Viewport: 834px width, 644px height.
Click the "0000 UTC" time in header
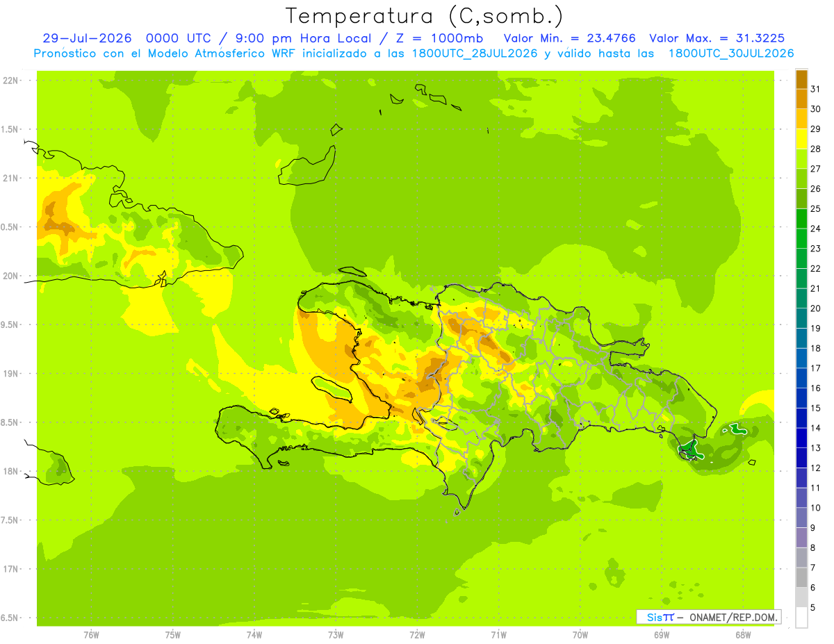(177, 38)
